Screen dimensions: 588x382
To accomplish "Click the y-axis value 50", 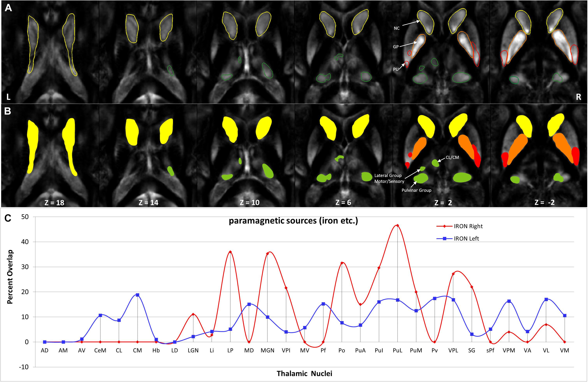I will pos(25,217).
